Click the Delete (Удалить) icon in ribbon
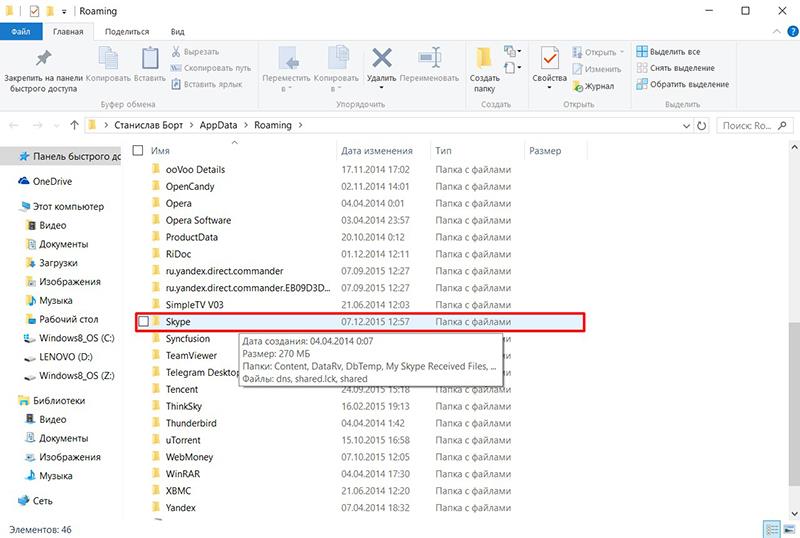This screenshot has height=538, width=800. (381, 65)
